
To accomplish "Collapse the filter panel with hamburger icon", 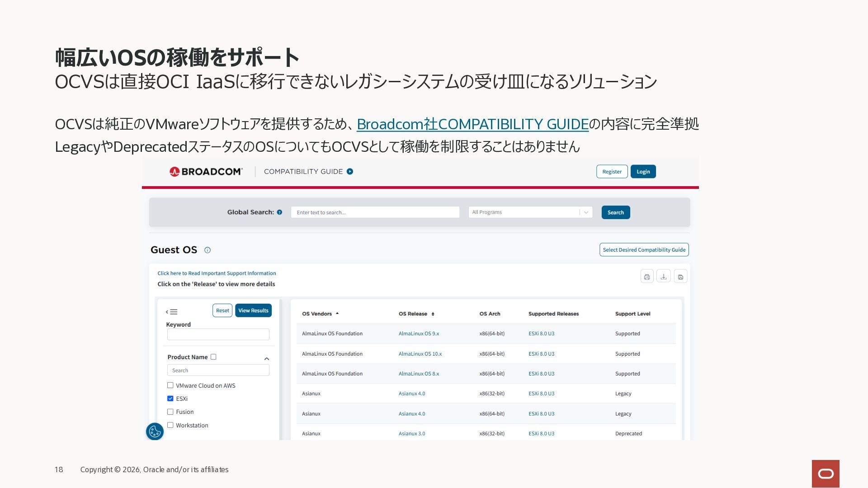I will pos(172,312).
